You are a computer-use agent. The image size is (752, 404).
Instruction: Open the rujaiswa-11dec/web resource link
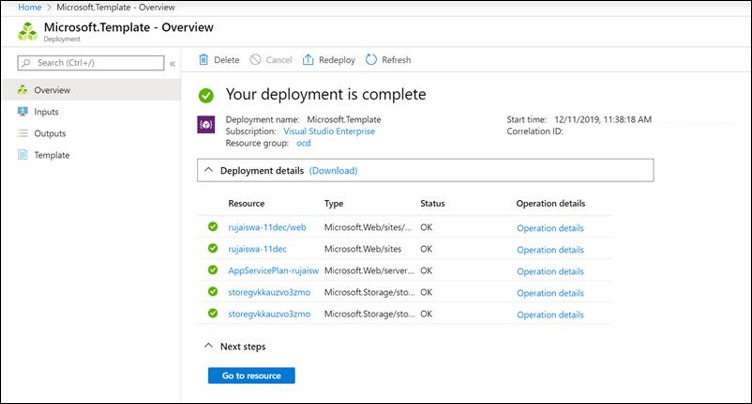point(267,228)
